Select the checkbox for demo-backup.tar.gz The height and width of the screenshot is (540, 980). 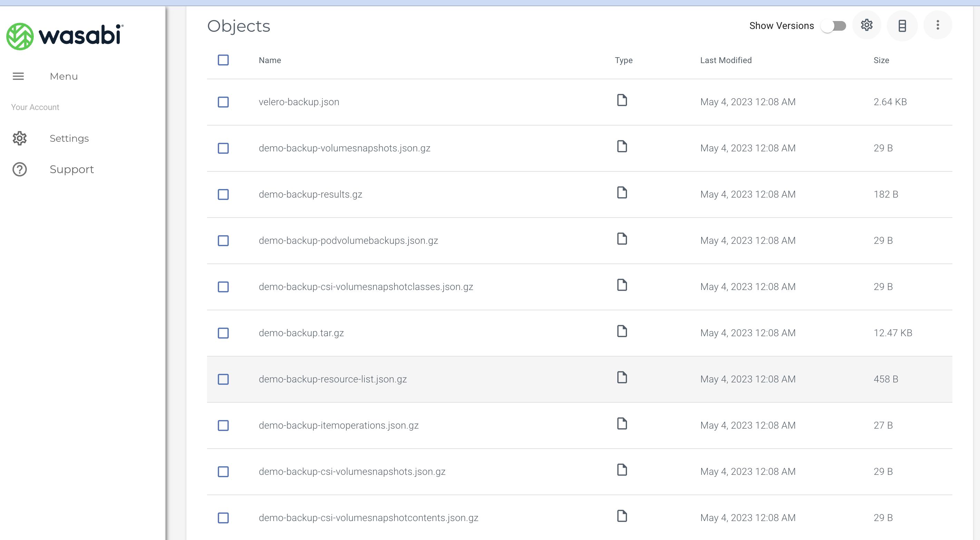pos(223,333)
